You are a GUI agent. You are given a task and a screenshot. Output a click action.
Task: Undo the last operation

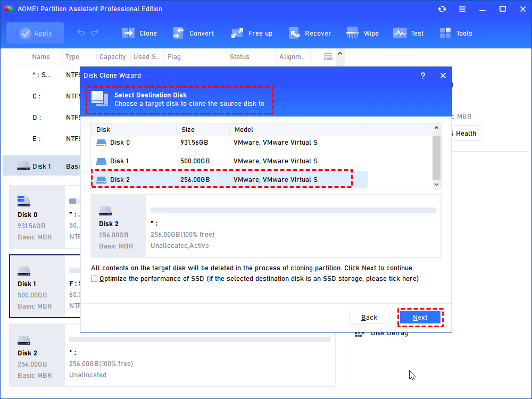coord(81,32)
